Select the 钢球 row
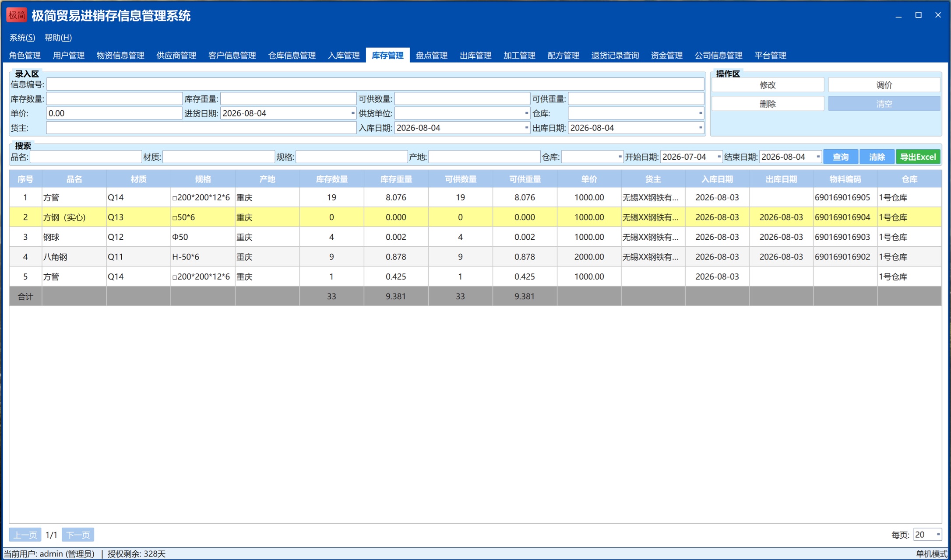The image size is (951, 560). (475, 237)
